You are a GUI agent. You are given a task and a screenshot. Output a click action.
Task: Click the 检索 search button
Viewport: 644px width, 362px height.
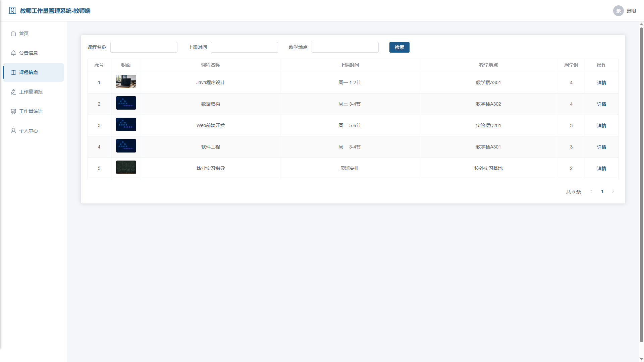coord(399,47)
